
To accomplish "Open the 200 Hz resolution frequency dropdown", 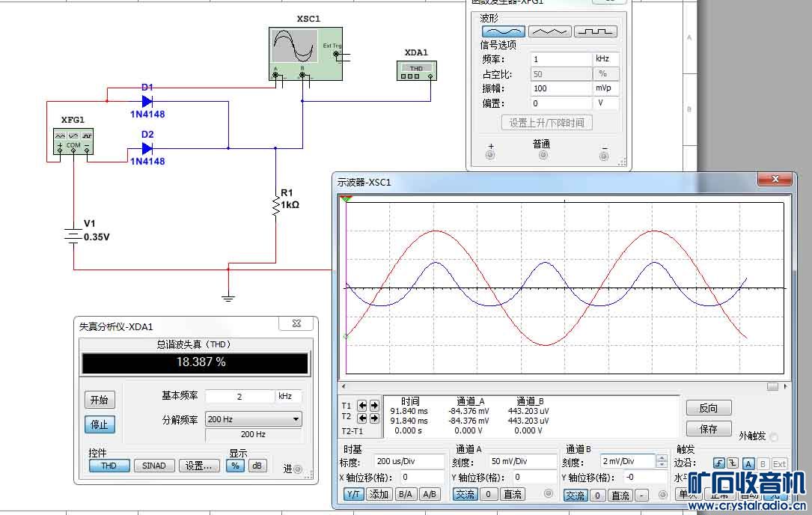I will point(254,419).
